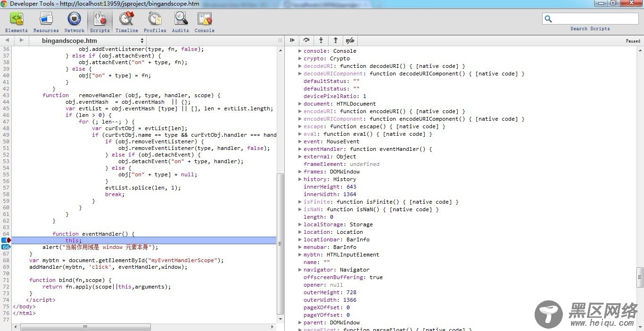Screen dimensions: 644x331
Task: Click the frameElement: undefined entry
Action: [x=341, y=164]
